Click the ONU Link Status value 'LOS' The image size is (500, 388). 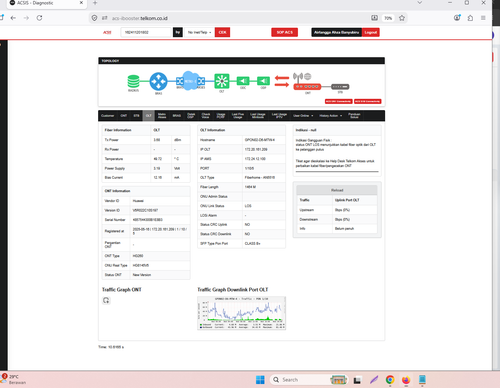(248, 206)
